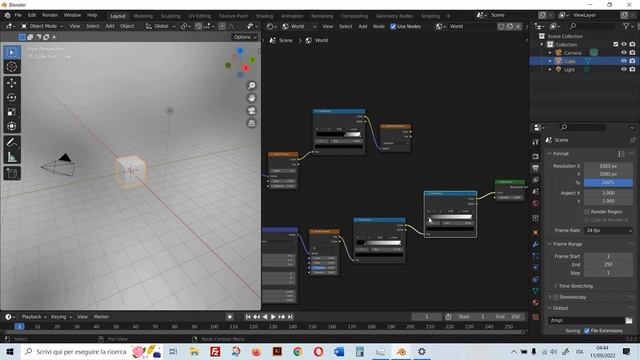Select the Measure tool
640x360 pixels.
(12, 157)
